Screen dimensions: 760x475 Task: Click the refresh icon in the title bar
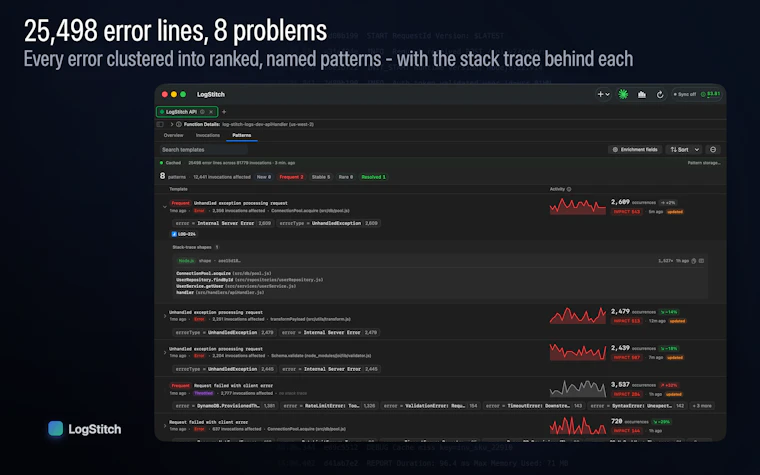tap(660, 95)
